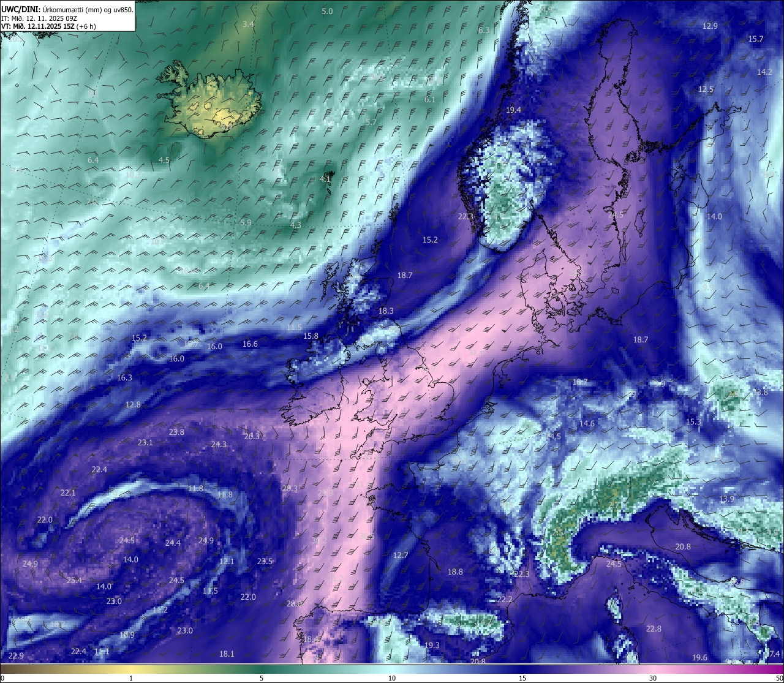Click the 24.4 value label

[173, 543]
